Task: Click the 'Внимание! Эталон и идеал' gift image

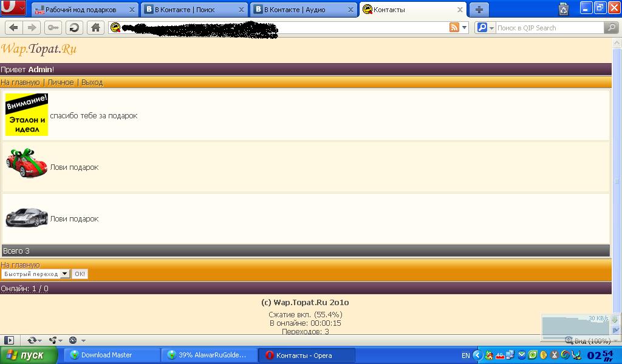Action: click(x=27, y=115)
